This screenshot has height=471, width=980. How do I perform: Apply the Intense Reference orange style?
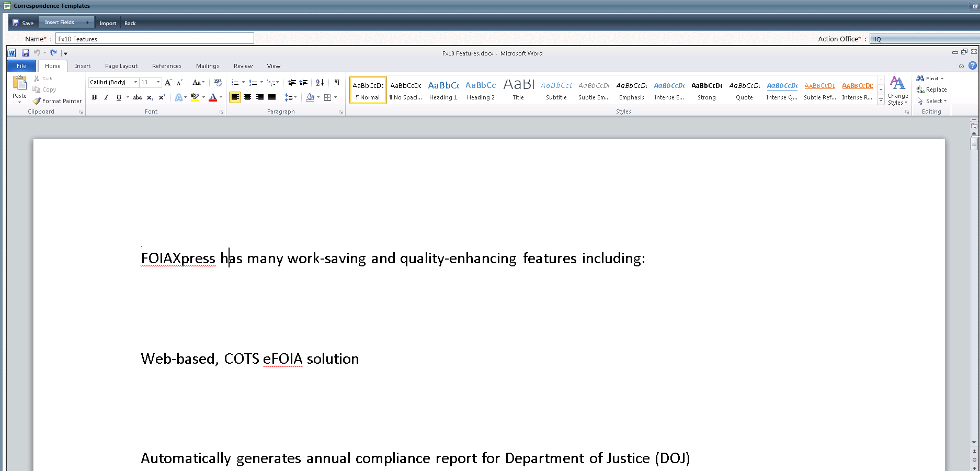tap(857, 90)
